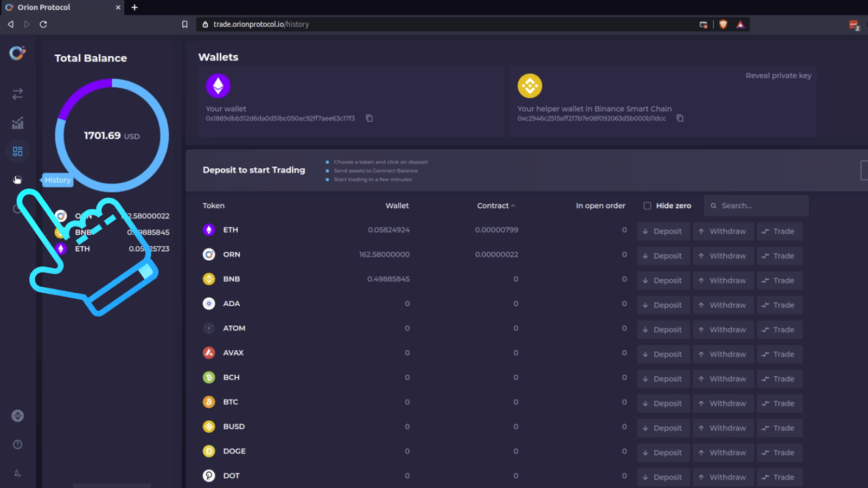868x488 pixels.
Task: Click the Wallet column header
Action: [397, 206]
